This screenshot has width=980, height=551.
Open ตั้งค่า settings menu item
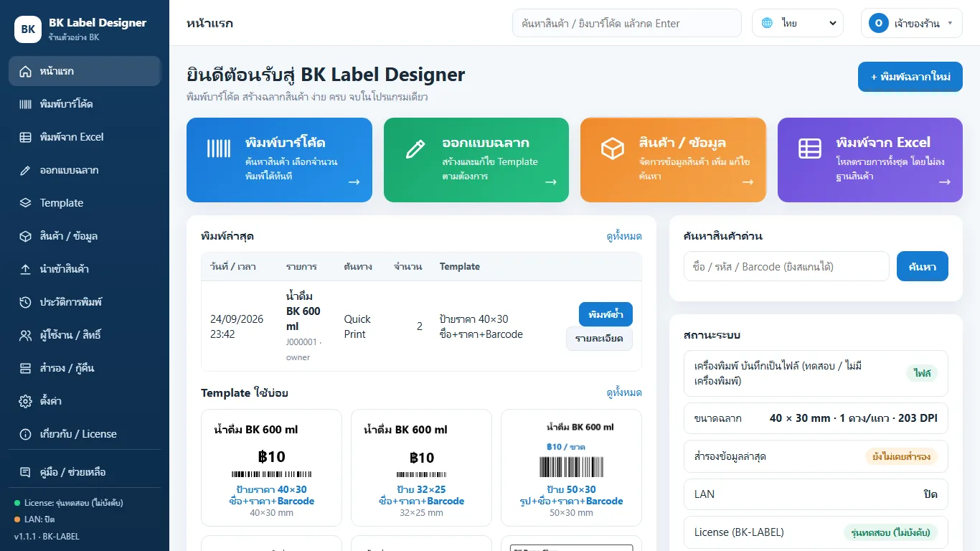pyautogui.click(x=85, y=401)
